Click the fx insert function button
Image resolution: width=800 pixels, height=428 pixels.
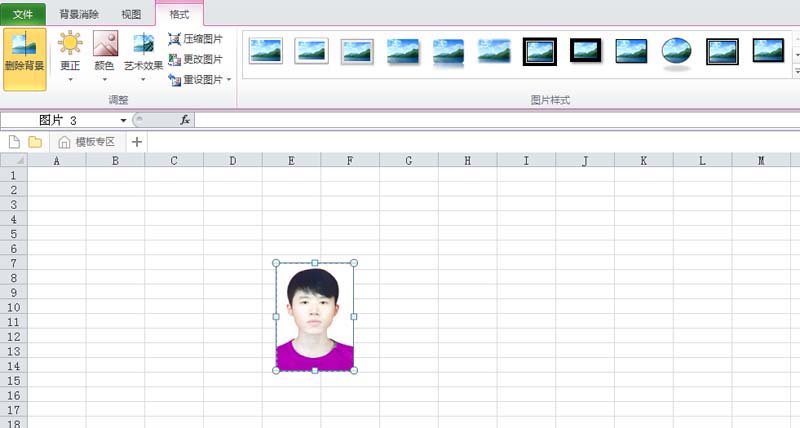click(185, 120)
